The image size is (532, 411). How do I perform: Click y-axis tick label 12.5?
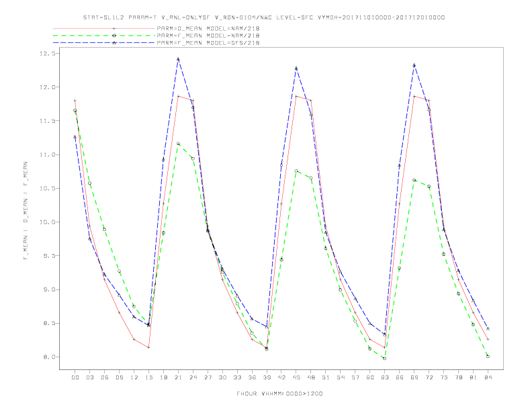pyautogui.click(x=47, y=54)
